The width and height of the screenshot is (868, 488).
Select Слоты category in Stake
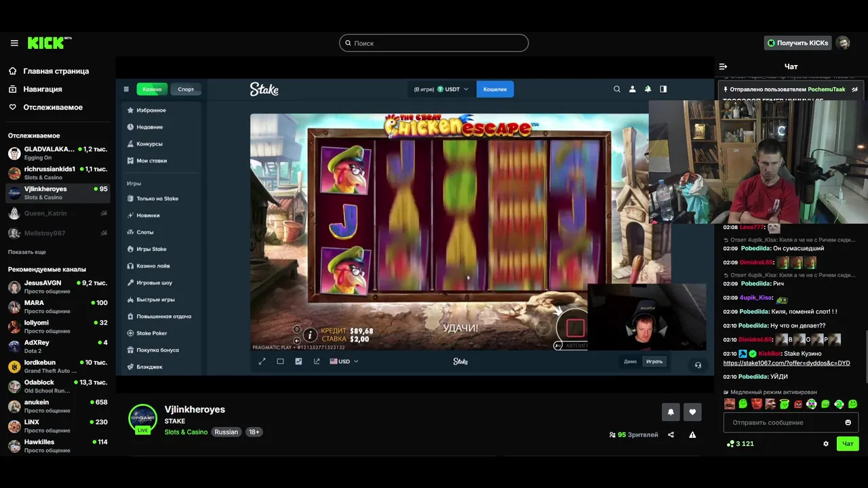(x=163, y=232)
